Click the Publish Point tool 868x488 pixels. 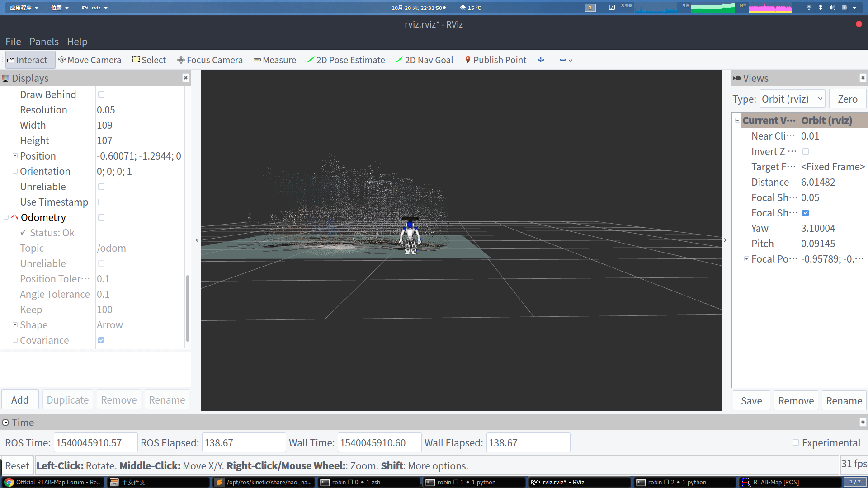point(495,60)
